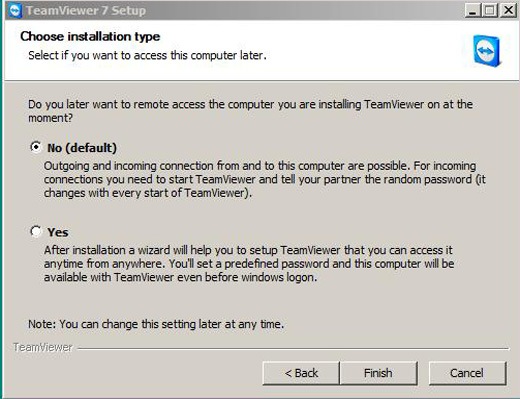520x399 pixels.
Task: Click the "Outgoing and incoming connection" description
Action: pyautogui.click(x=265, y=179)
